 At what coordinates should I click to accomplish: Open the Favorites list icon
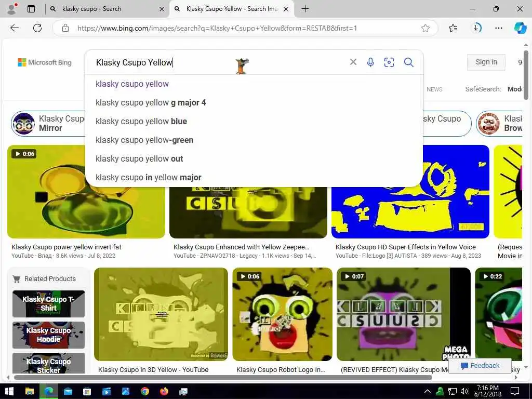pyautogui.click(x=453, y=28)
